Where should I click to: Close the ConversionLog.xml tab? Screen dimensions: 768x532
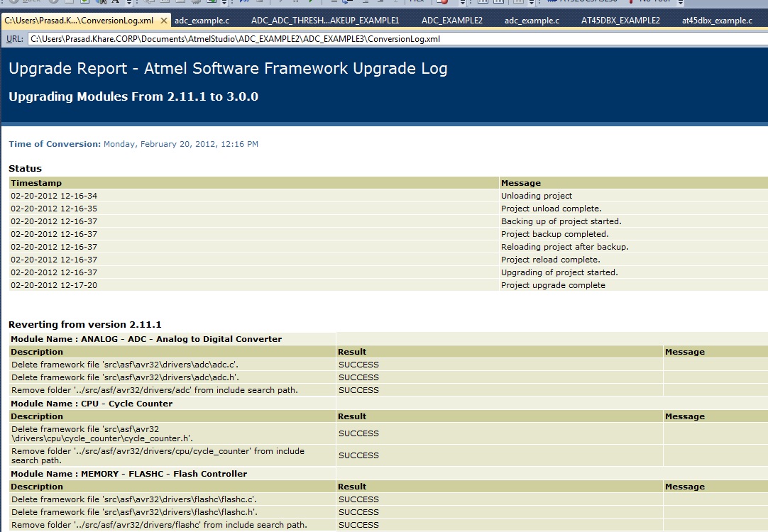click(164, 21)
